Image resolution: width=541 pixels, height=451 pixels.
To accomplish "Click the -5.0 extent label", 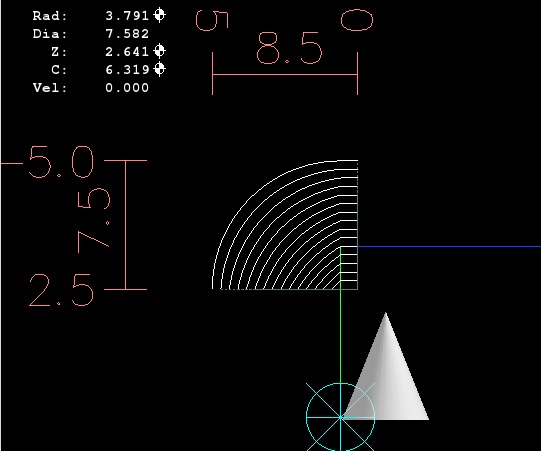I will coord(48,162).
